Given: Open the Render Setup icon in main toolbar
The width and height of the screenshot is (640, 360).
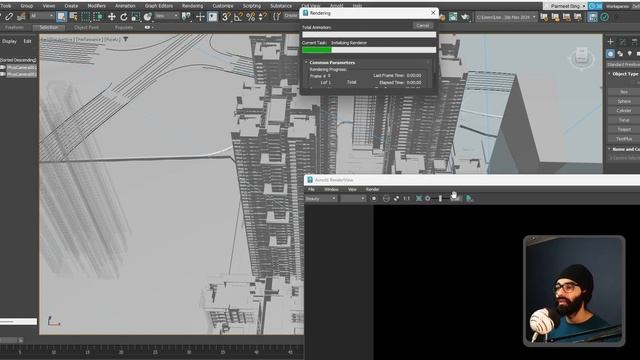Looking at the screenshot, I should (x=442, y=17).
